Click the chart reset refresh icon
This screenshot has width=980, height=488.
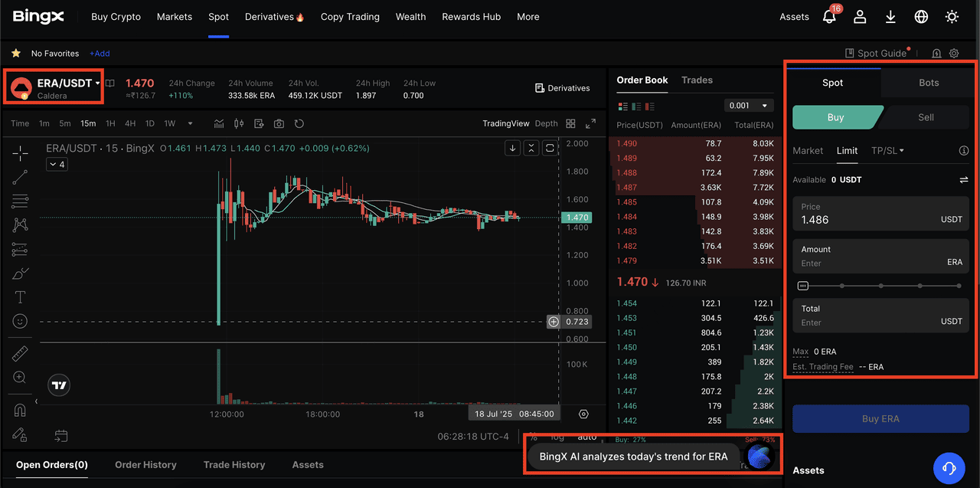299,123
